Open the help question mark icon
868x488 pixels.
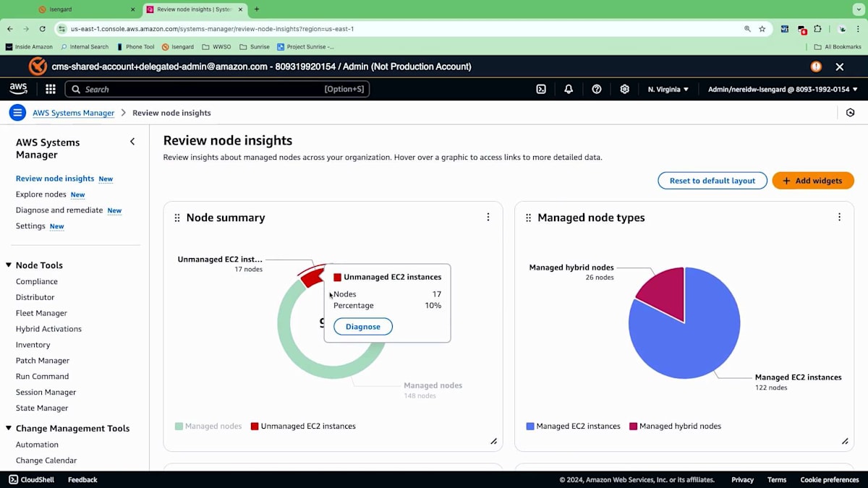click(x=597, y=89)
